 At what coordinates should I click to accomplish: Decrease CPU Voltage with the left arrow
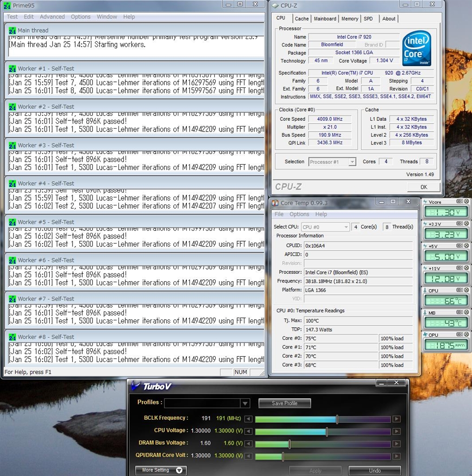248,431
